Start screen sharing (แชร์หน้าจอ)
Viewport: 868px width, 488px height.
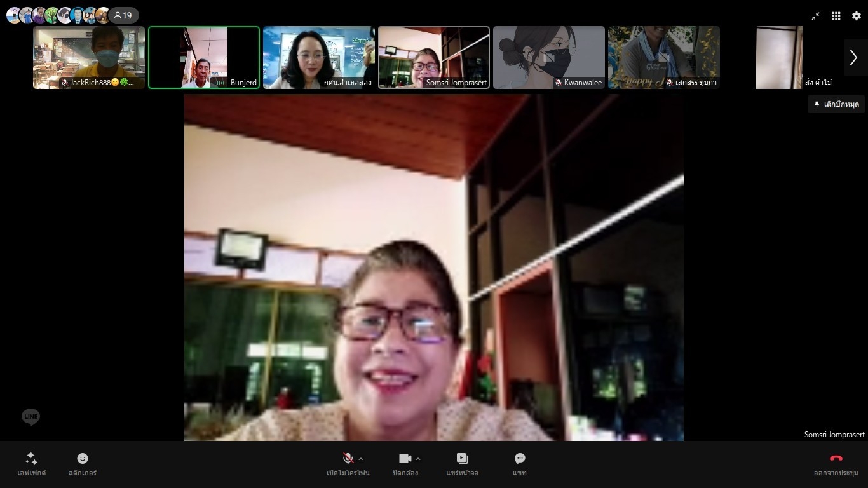pos(462,464)
